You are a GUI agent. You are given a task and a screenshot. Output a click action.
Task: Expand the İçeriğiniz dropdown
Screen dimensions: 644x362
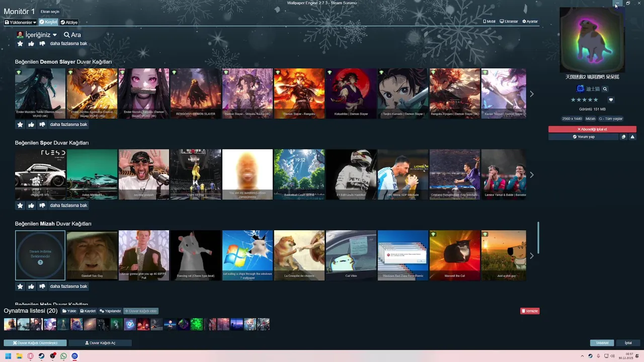(x=37, y=35)
